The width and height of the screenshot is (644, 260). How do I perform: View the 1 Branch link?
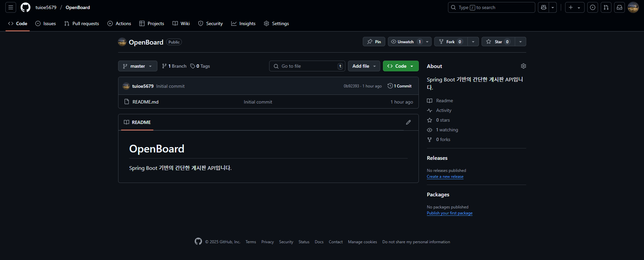[174, 66]
